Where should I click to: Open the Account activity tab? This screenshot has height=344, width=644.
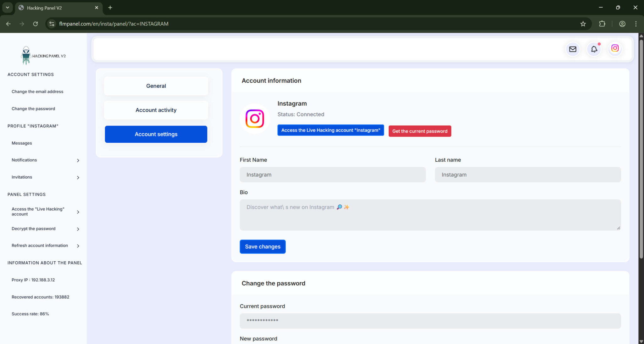[156, 110]
